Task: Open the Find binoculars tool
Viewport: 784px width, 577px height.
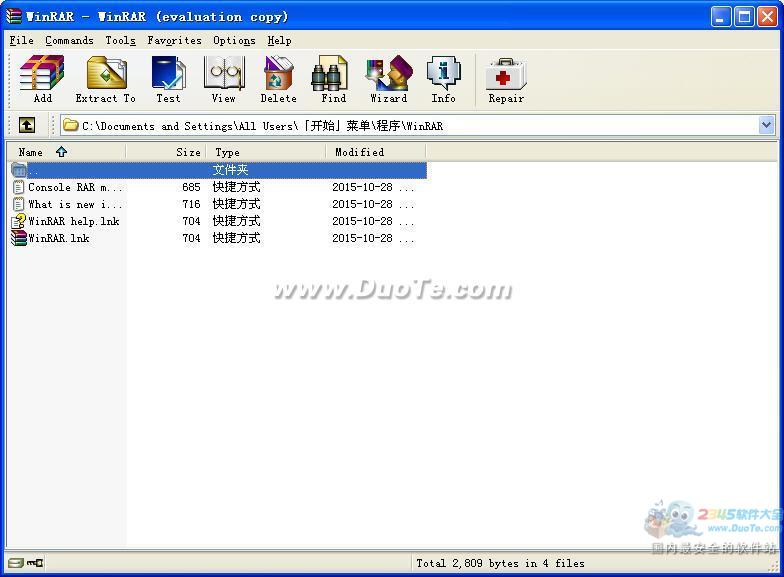Action: click(x=333, y=78)
